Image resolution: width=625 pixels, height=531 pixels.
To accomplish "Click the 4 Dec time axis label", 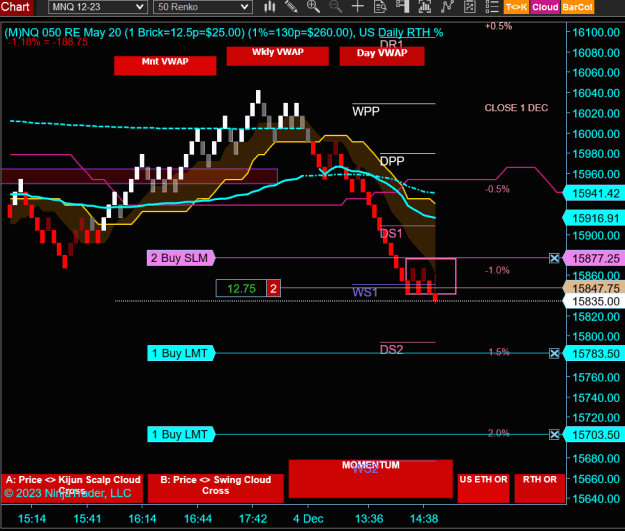I will 308,519.
